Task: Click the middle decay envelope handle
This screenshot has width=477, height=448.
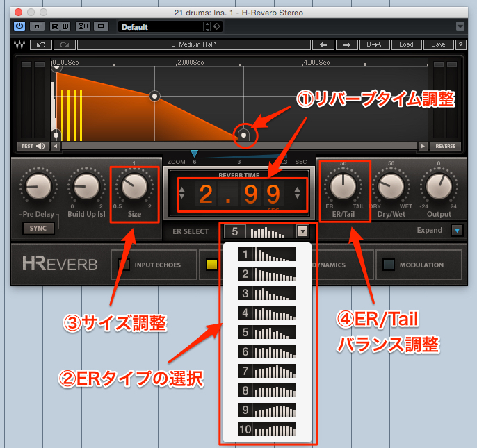Action: [x=154, y=97]
